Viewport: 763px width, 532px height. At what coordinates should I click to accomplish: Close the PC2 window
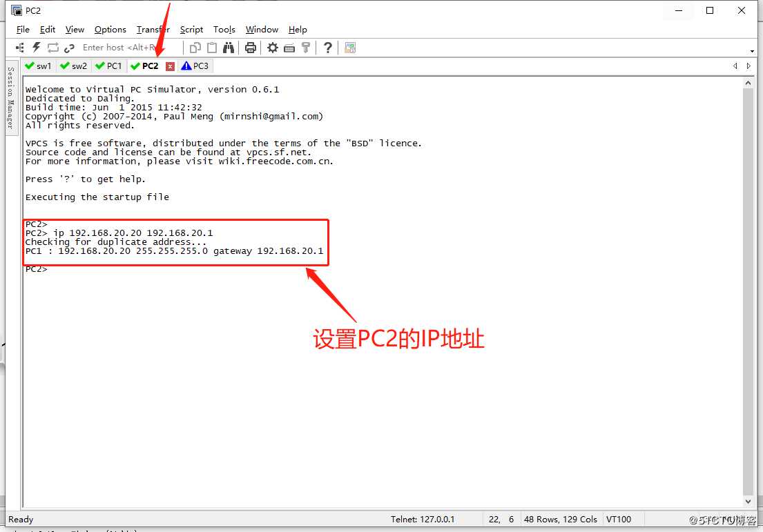click(741, 10)
